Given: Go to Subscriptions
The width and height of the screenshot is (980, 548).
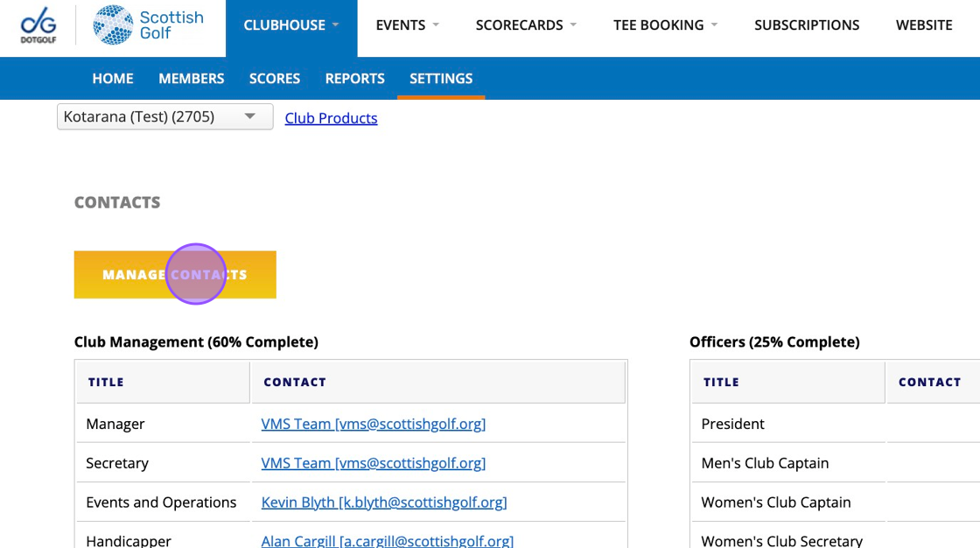Looking at the screenshot, I should coord(807,25).
